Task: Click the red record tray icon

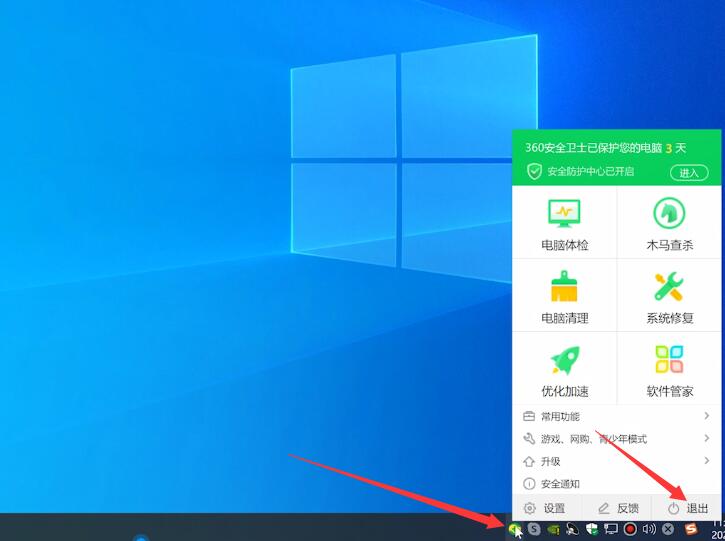Action: (x=630, y=529)
